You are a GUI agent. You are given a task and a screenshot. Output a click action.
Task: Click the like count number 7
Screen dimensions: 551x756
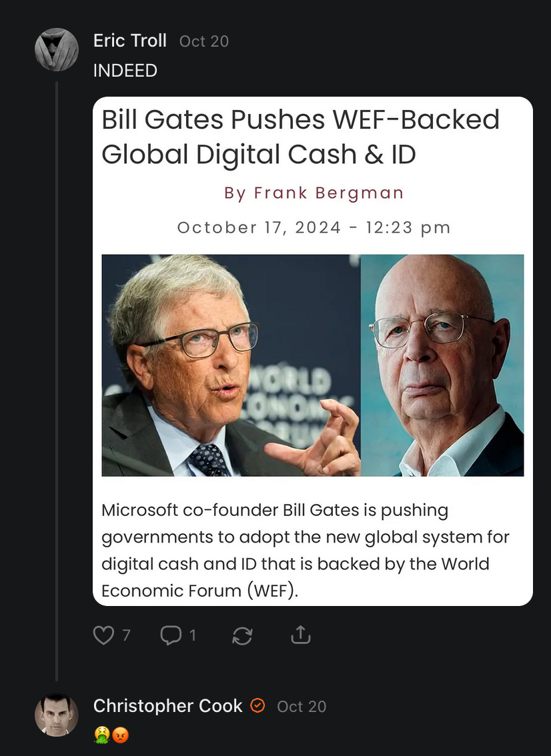click(x=127, y=635)
